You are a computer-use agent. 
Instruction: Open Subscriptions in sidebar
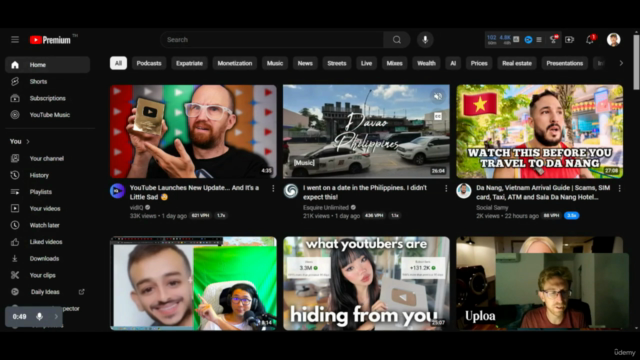click(48, 98)
